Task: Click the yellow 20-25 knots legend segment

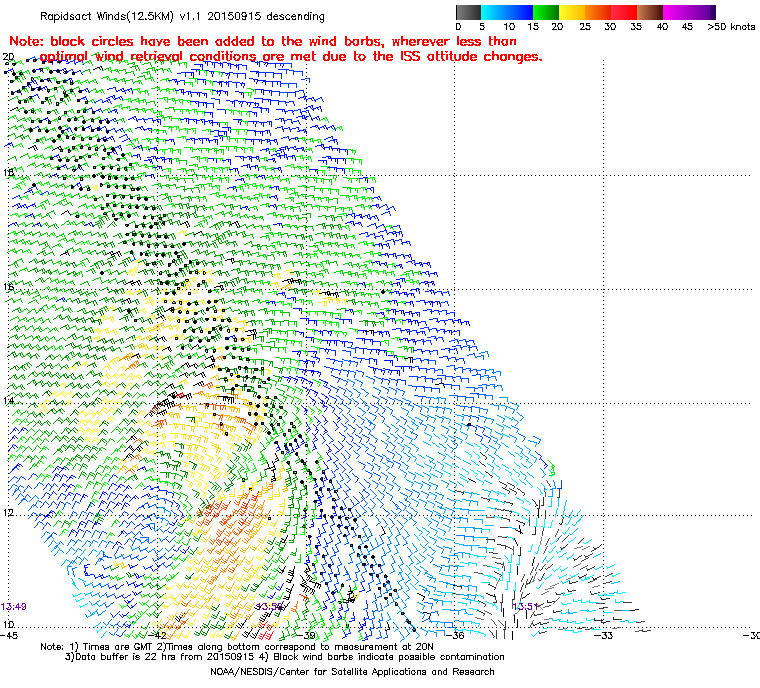Action: pos(572,12)
